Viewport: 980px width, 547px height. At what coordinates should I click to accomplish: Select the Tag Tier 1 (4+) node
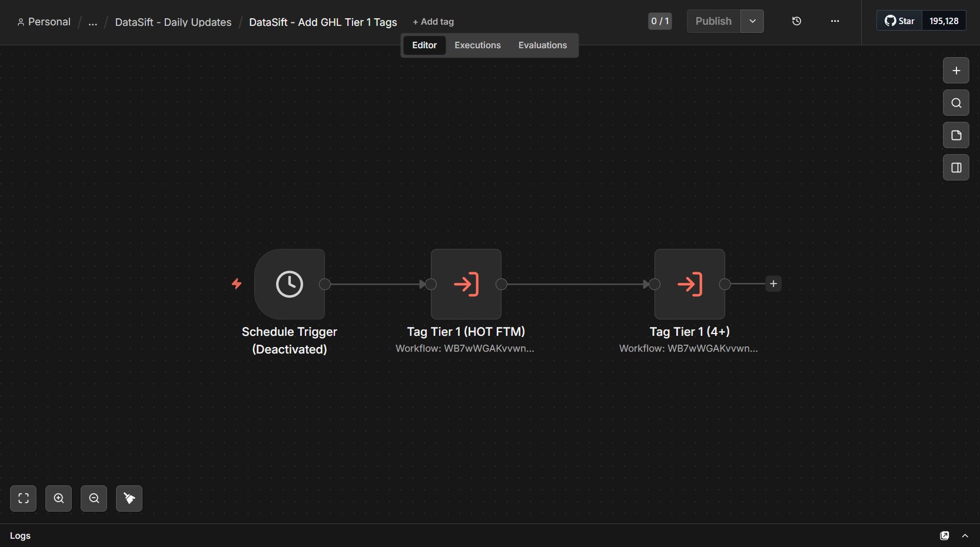pos(690,284)
